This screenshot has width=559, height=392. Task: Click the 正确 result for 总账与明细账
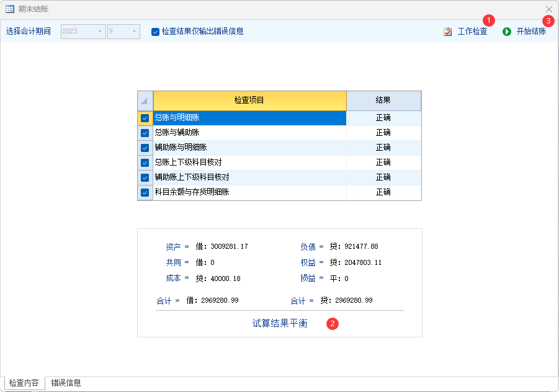(x=383, y=118)
